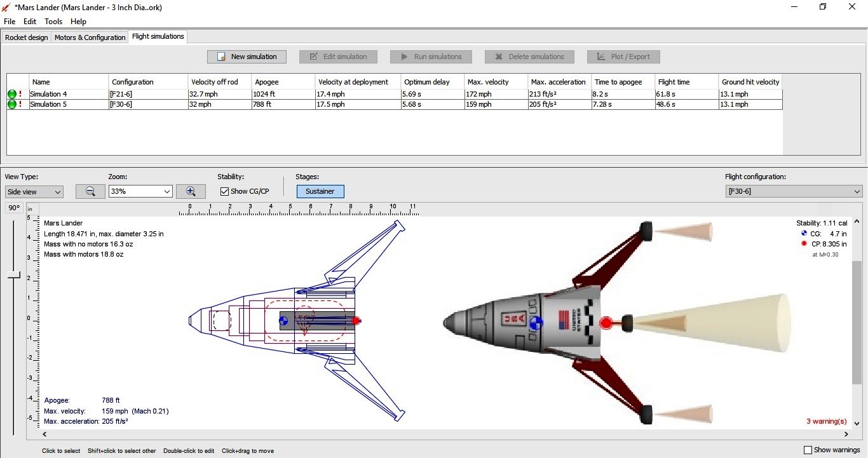Click New simulation button
This screenshot has width=868, height=458.
(x=247, y=57)
